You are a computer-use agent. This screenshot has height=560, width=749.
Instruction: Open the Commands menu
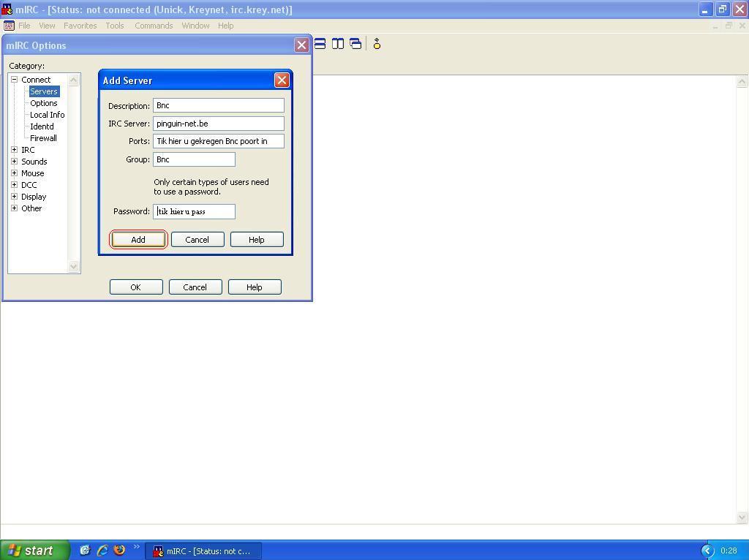[154, 26]
